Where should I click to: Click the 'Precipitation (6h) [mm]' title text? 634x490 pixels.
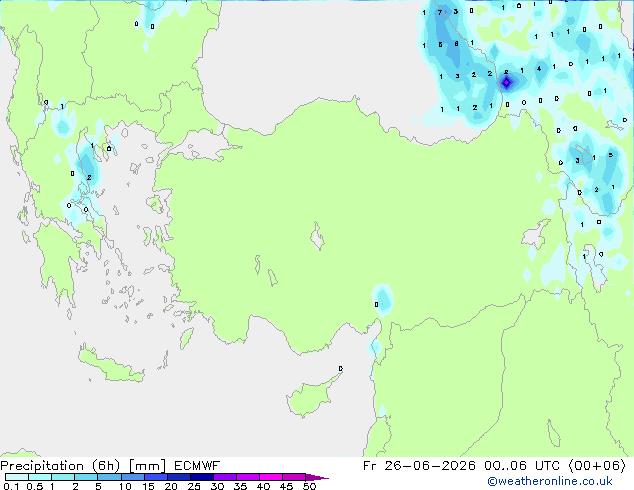pyautogui.click(x=83, y=466)
